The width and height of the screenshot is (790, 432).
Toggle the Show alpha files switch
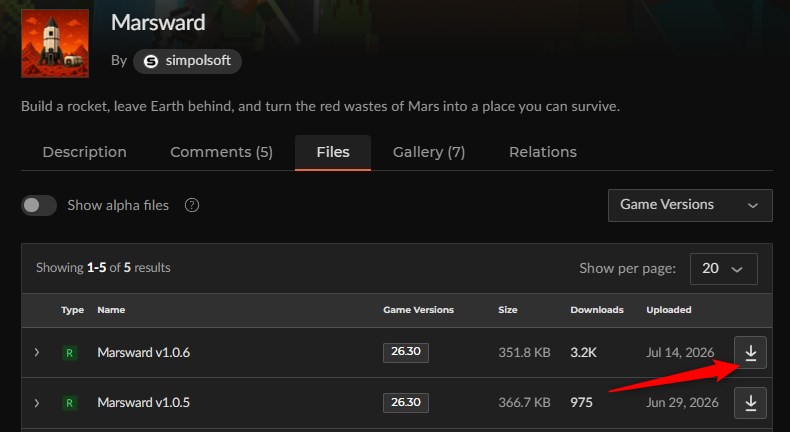(39, 205)
